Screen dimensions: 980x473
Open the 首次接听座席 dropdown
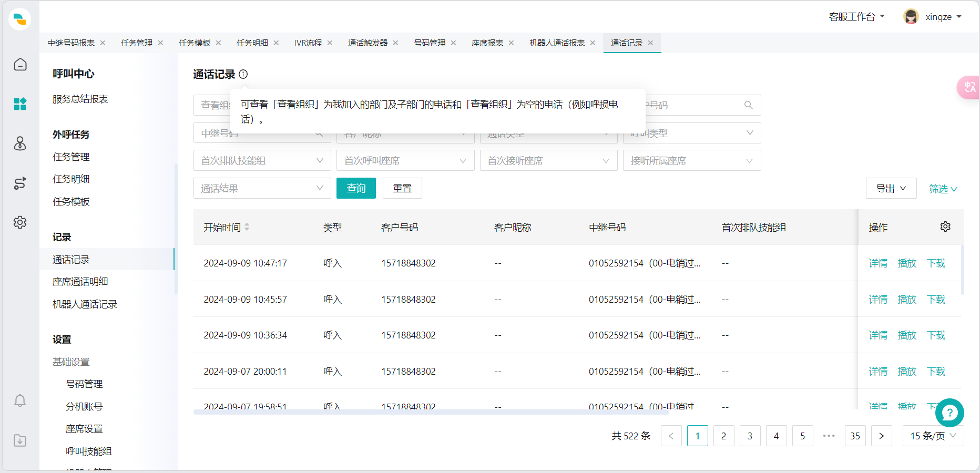pos(548,160)
